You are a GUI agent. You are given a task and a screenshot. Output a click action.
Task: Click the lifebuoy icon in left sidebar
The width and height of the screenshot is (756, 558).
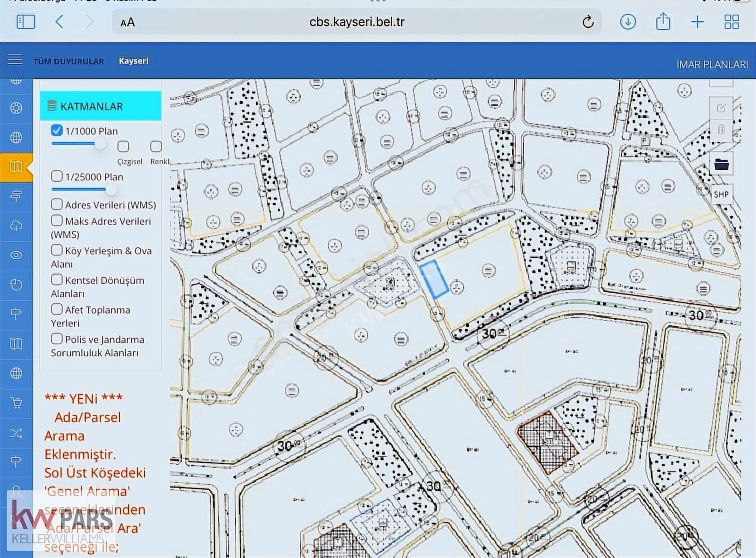(x=16, y=108)
